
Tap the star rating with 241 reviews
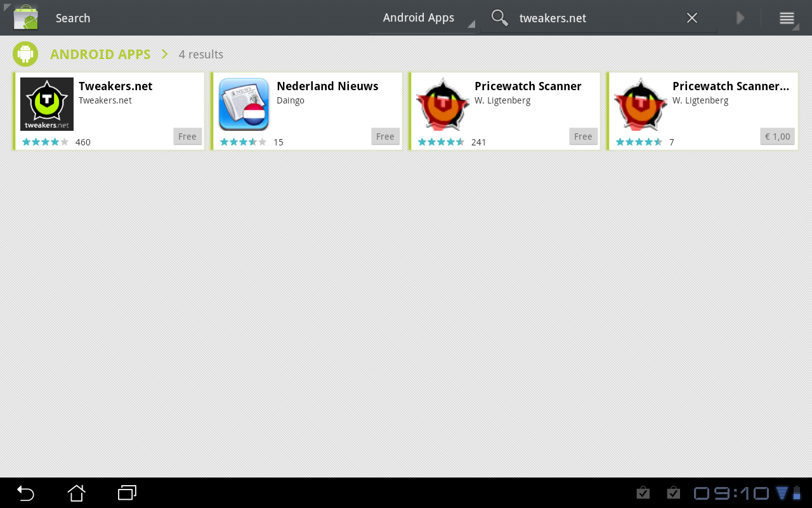tap(442, 142)
